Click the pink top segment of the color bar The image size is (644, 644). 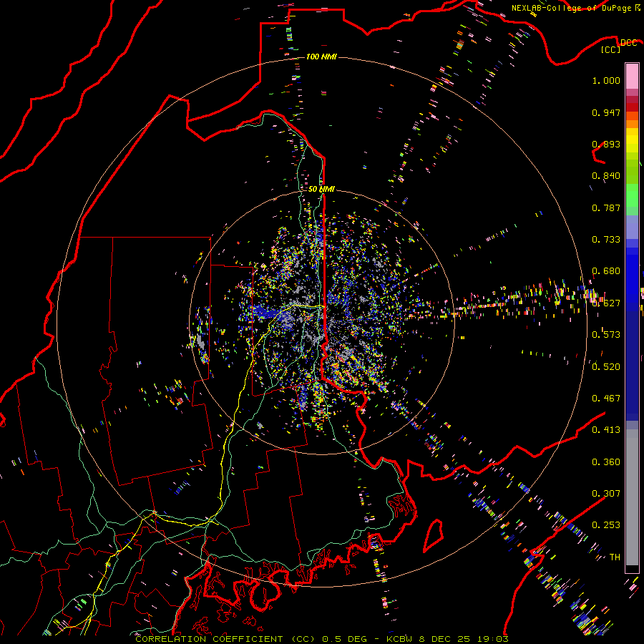point(632,76)
